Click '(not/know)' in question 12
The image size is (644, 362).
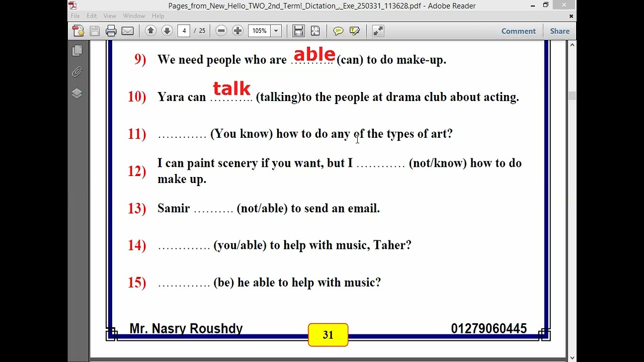[x=438, y=163]
